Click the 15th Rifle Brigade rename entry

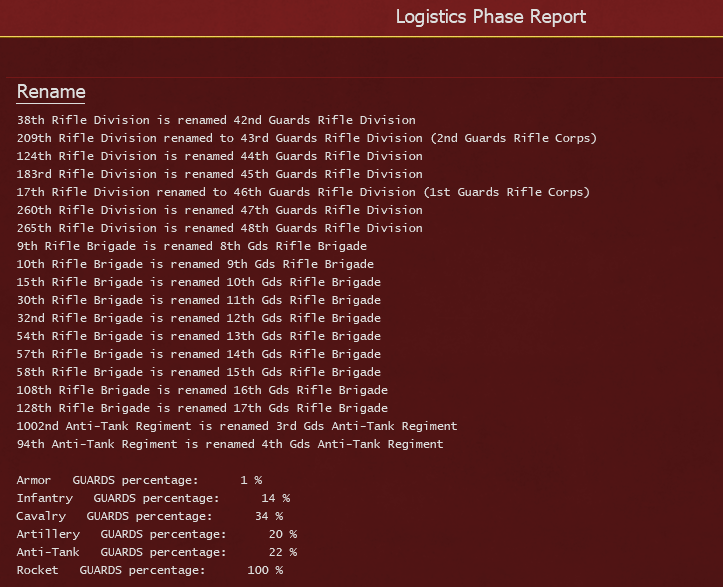(x=198, y=282)
